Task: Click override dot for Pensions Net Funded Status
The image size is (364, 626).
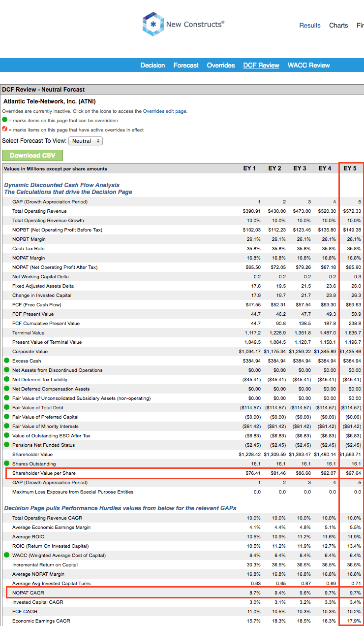Action: [x=6, y=445]
